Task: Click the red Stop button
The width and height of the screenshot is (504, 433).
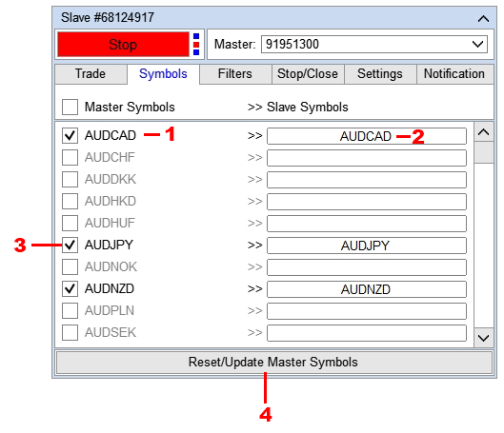Action: (x=123, y=45)
